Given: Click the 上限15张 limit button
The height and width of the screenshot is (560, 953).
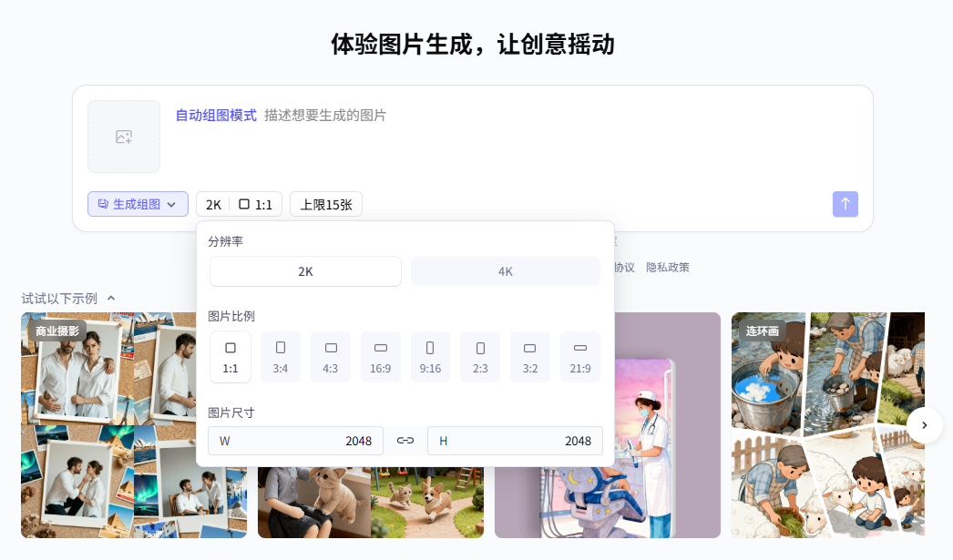Looking at the screenshot, I should pyautogui.click(x=326, y=205).
